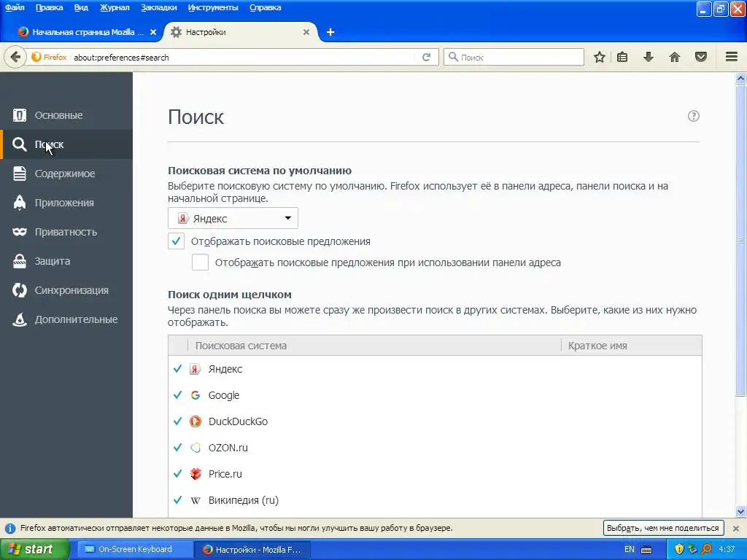Open Синхронизация preferences section
Screen dimensions: 747x560
(x=66, y=290)
